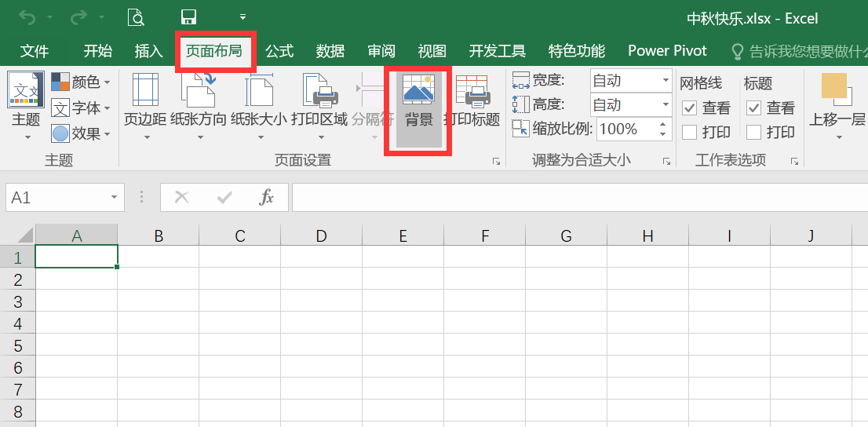Click inside the formula bar input
The height and width of the screenshot is (427, 868).
coord(580,197)
